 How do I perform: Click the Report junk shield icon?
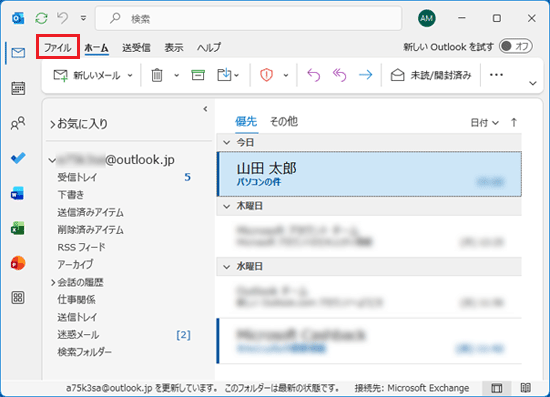click(266, 75)
